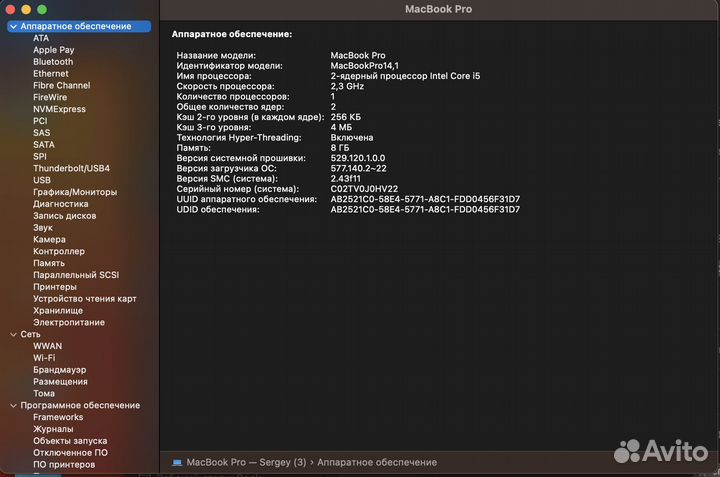This screenshot has height=477, width=720.
Task: Open Frameworks software list
Action: pos(58,418)
